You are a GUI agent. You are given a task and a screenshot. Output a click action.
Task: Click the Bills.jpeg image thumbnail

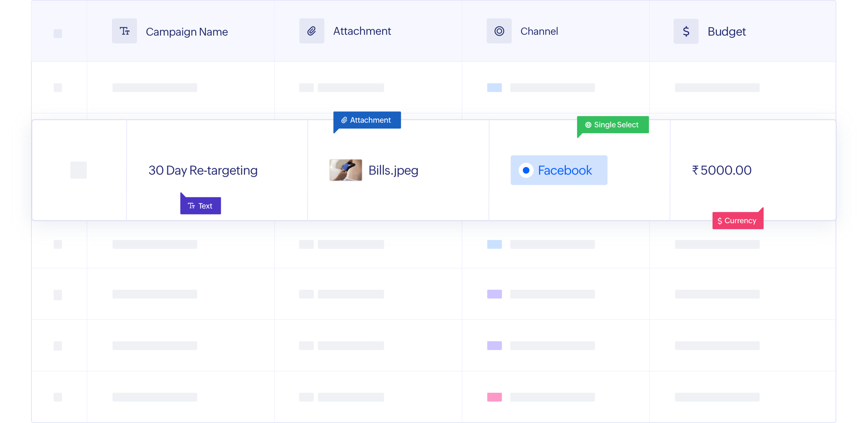(x=345, y=170)
